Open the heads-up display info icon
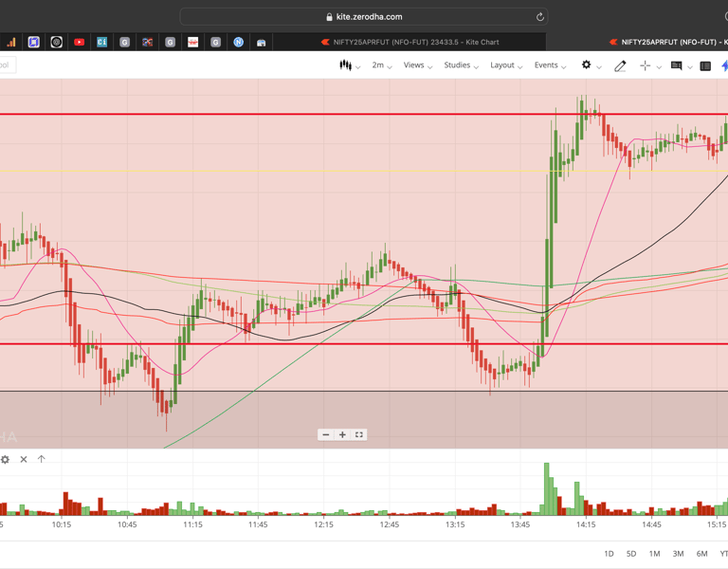 [x=677, y=66]
